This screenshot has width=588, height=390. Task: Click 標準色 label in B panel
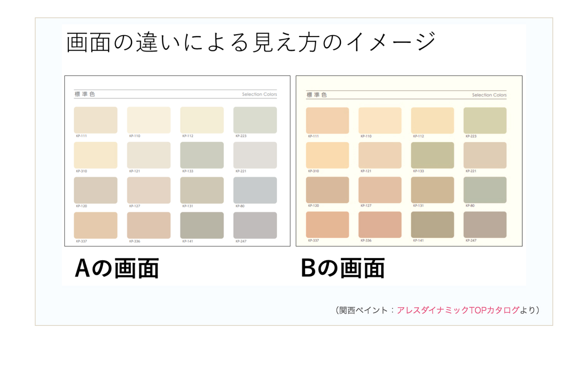(x=316, y=95)
